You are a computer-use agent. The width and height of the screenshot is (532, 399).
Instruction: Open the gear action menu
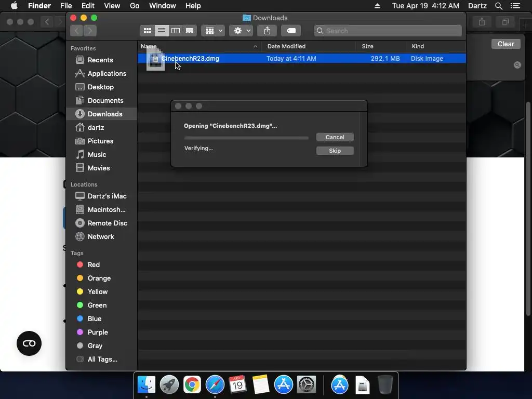[241, 31]
